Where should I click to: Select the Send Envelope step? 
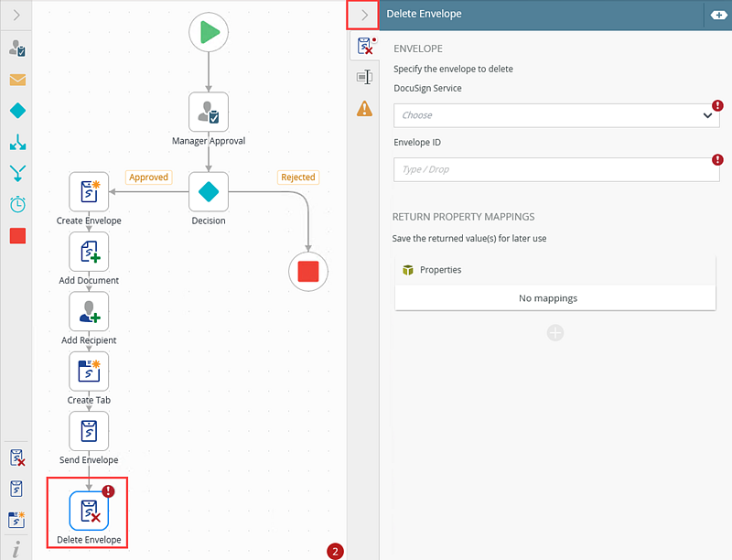(89, 431)
